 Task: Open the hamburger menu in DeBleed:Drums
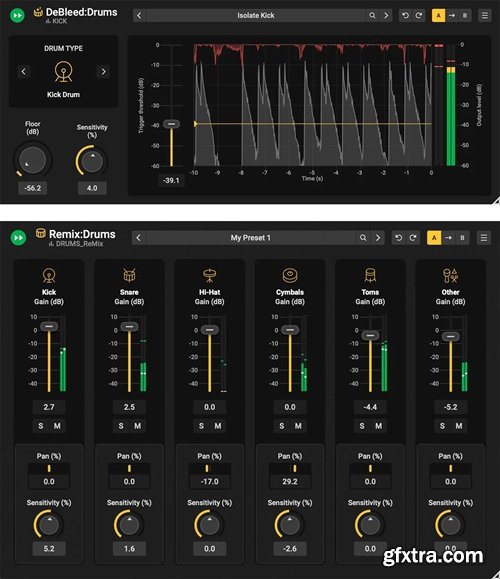(485, 16)
